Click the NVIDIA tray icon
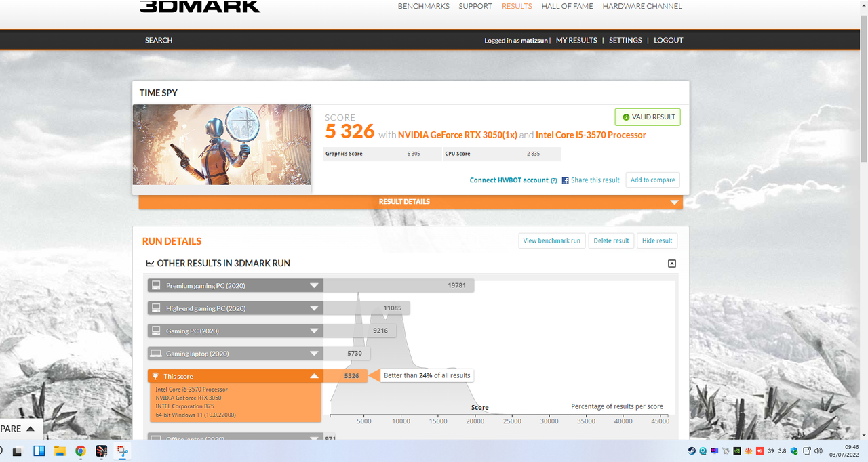This screenshot has width=868, height=462. tap(737, 451)
